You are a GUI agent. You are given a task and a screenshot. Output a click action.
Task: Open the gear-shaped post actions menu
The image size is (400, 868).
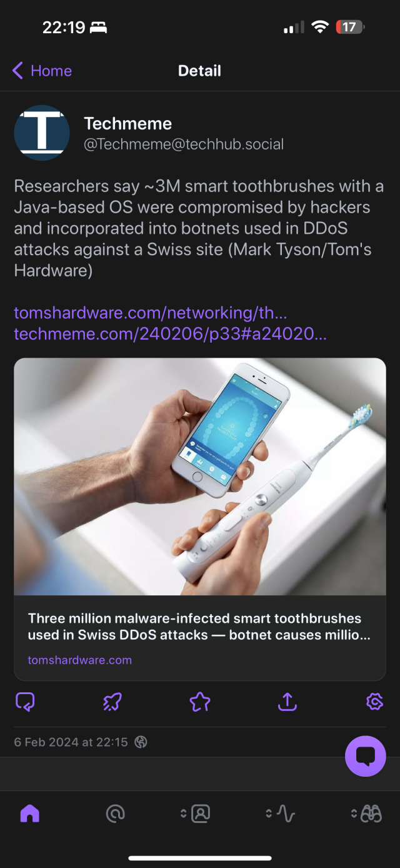(374, 702)
